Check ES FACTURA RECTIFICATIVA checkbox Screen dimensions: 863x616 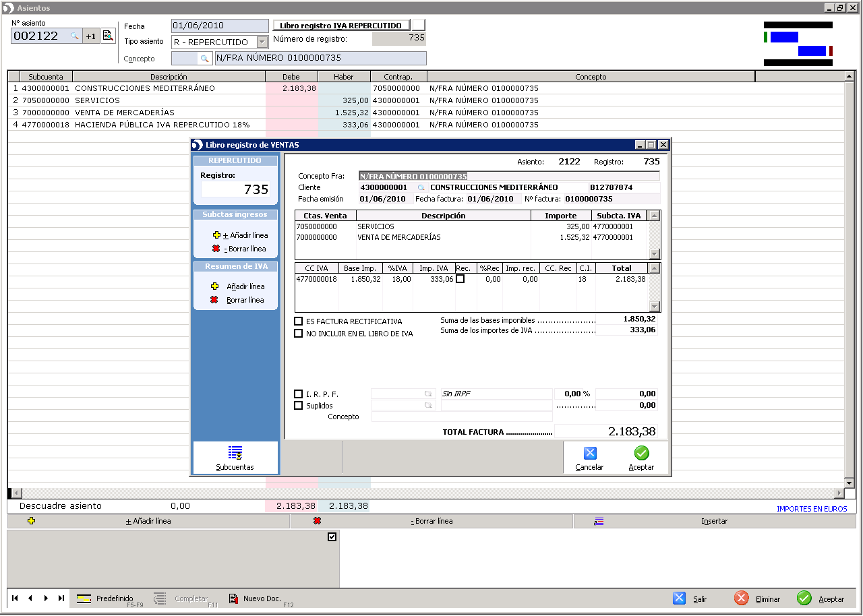(x=299, y=321)
